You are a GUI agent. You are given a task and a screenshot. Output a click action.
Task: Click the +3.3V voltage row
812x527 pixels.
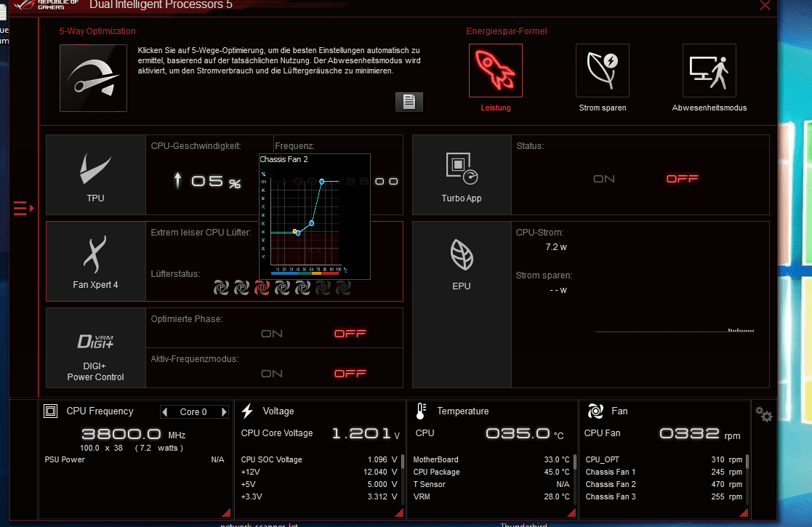tap(319, 496)
